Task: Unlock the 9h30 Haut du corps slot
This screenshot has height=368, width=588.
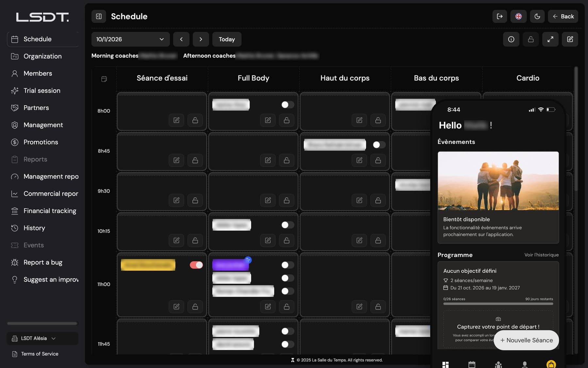Action: click(x=378, y=200)
